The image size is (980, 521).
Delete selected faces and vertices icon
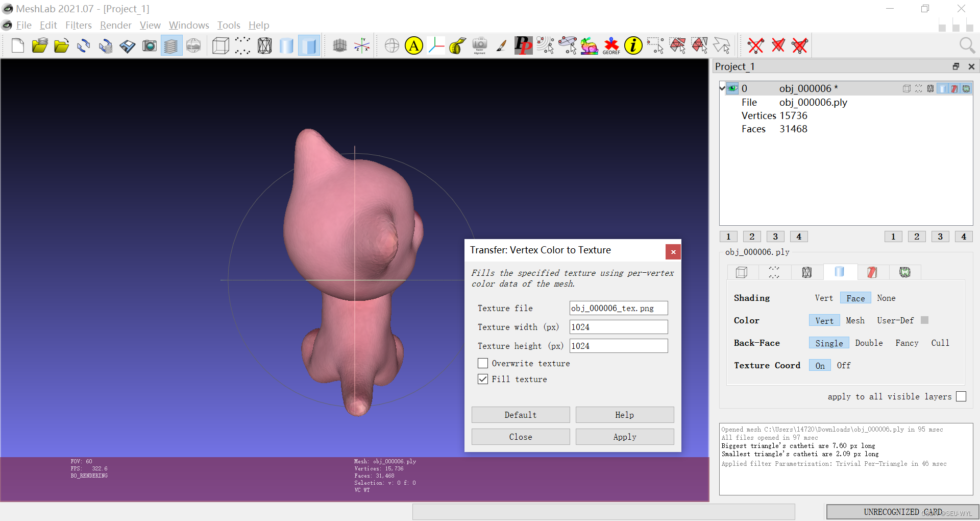click(x=800, y=46)
